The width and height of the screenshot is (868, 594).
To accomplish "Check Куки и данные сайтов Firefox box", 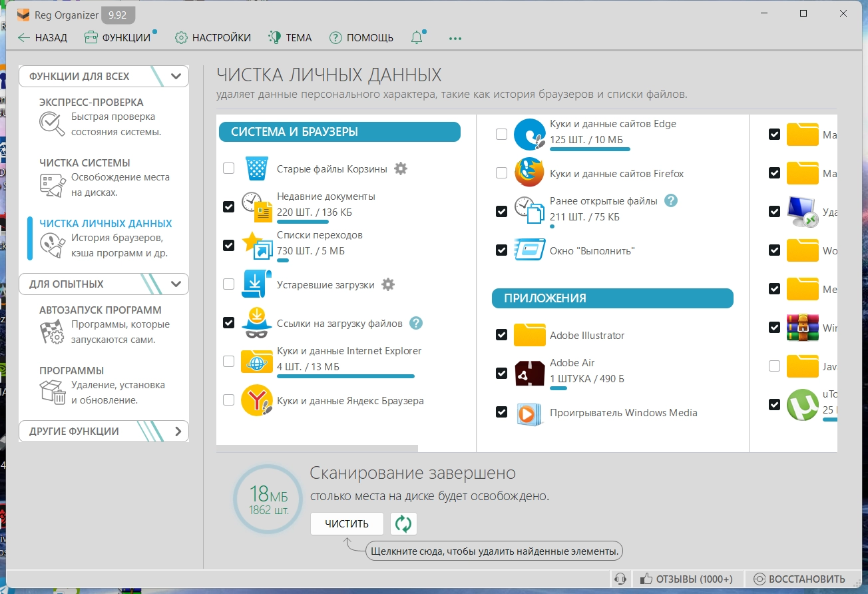I will coord(502,173).
